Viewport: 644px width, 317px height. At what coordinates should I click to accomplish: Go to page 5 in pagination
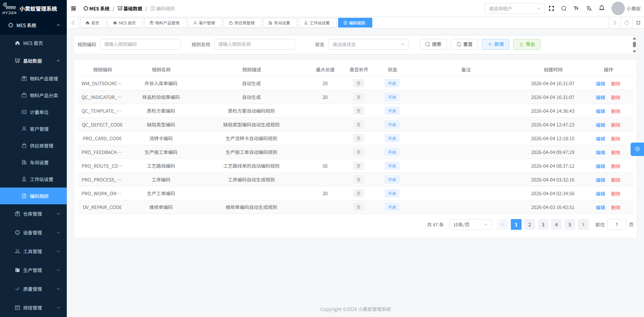(x=570, y=224)
